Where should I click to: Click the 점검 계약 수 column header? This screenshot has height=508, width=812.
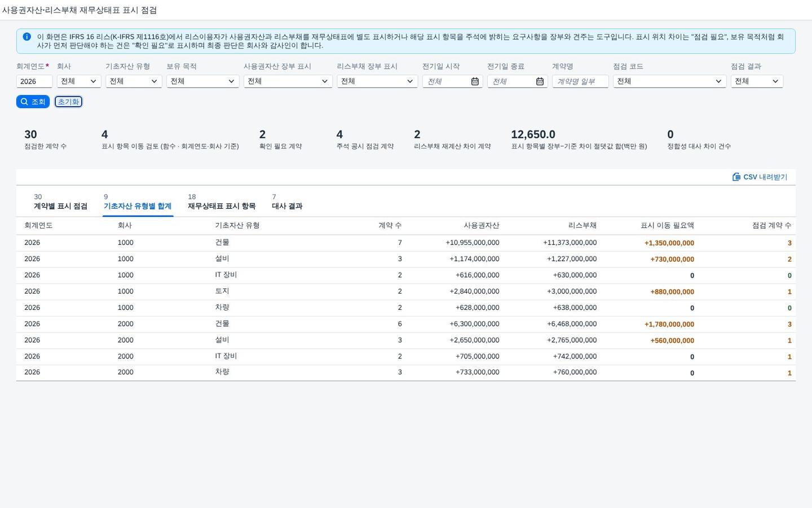tap(771, 226)
